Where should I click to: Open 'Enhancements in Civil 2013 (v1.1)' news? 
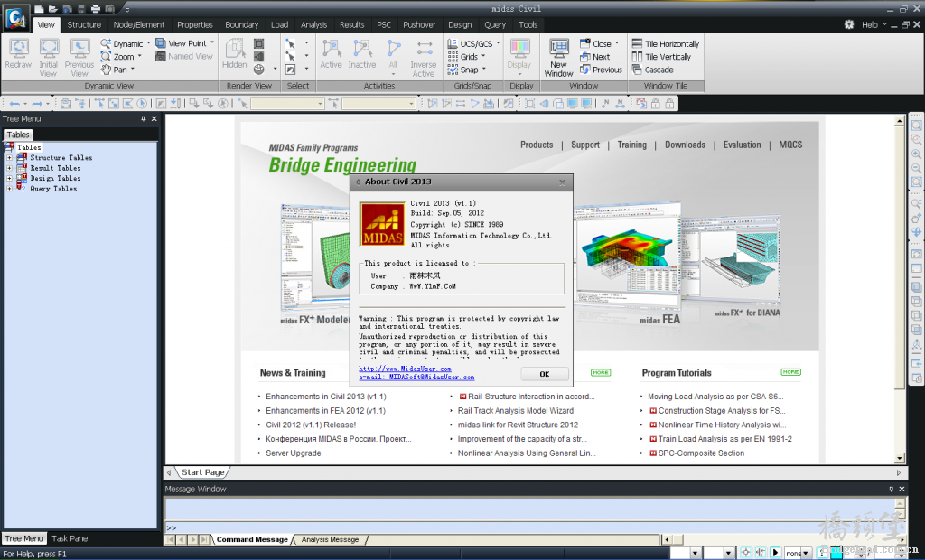325,397
